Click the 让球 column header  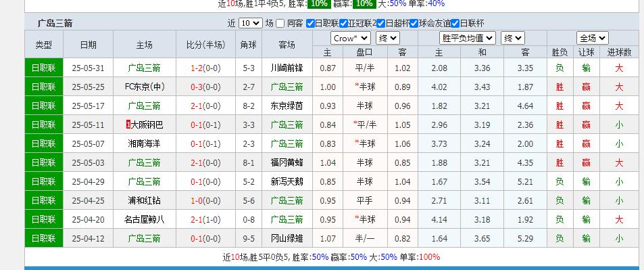(586, 52)
